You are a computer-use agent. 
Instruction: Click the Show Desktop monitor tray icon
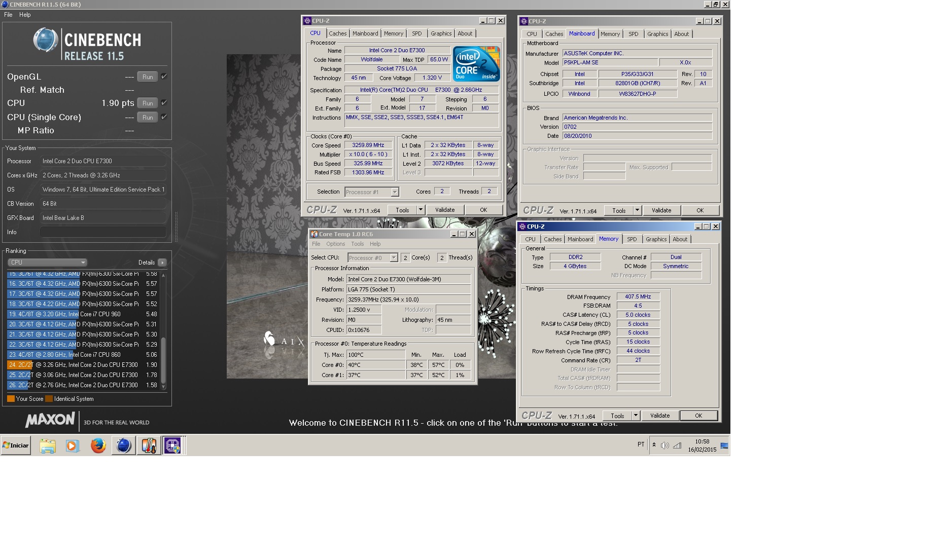(724, 445)
